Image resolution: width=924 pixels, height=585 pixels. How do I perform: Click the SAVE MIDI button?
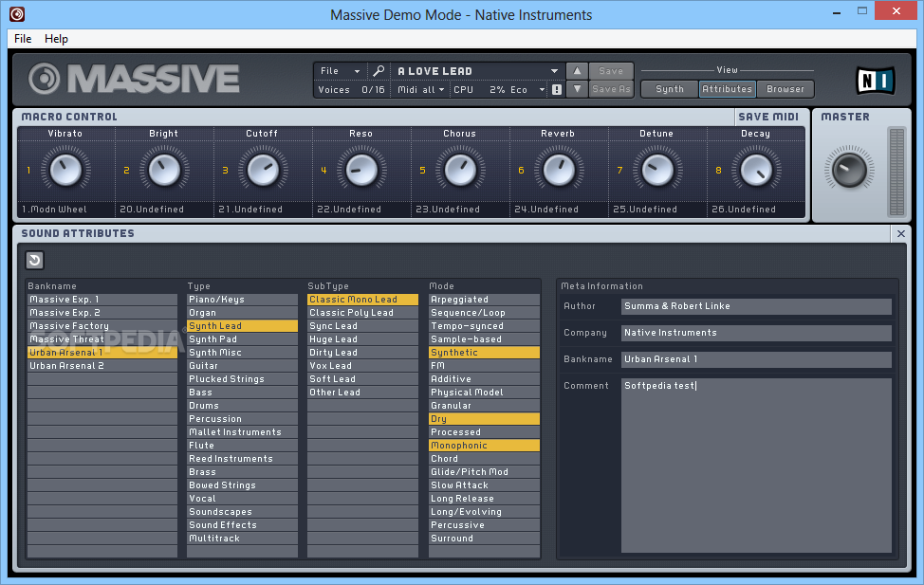tap(768, 117)
